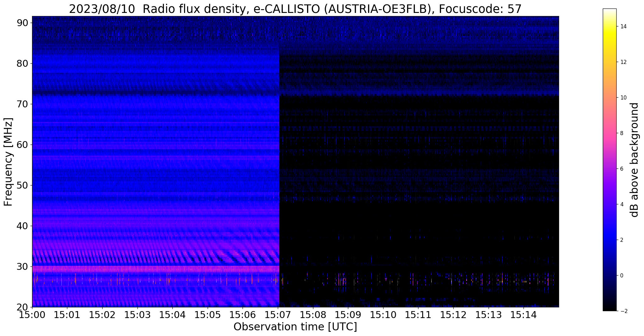Image resolution: width=644 pixels, height=336 pixels.
Task: Click the 15:03 time tick label
Action: pos(137,315)
